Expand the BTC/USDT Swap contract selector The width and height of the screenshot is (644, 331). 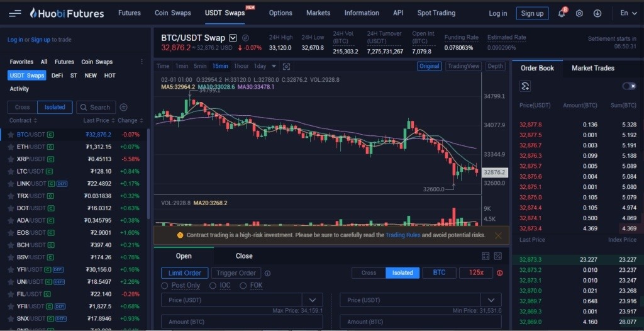tap(233, 38)
